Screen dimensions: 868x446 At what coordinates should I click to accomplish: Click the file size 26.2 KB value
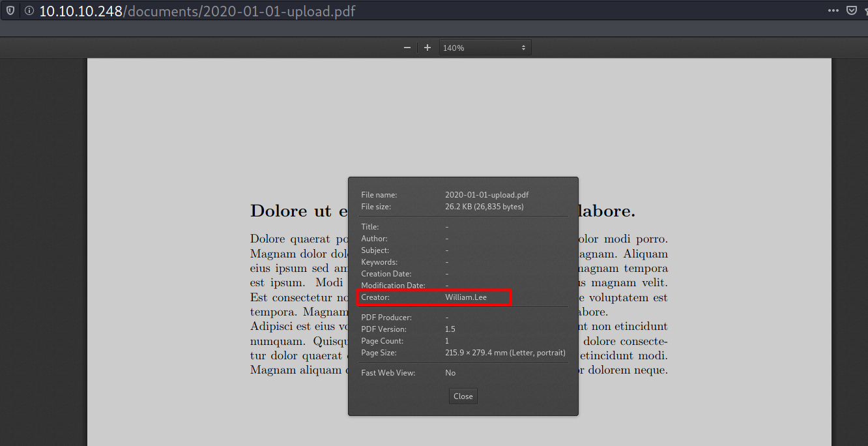pos(484,207)
